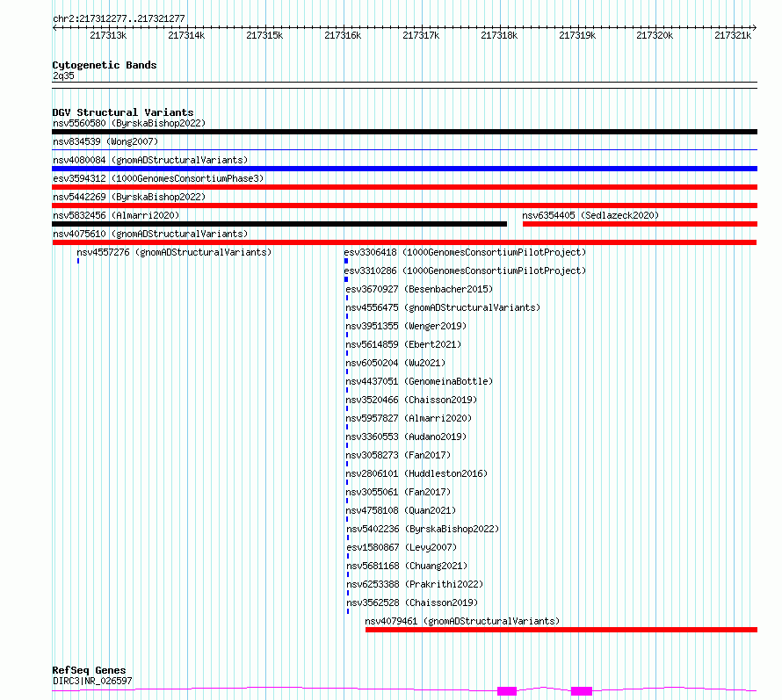Click the 217317k ruler position
This screenshot has width=782, height=700.
(421, 35)
